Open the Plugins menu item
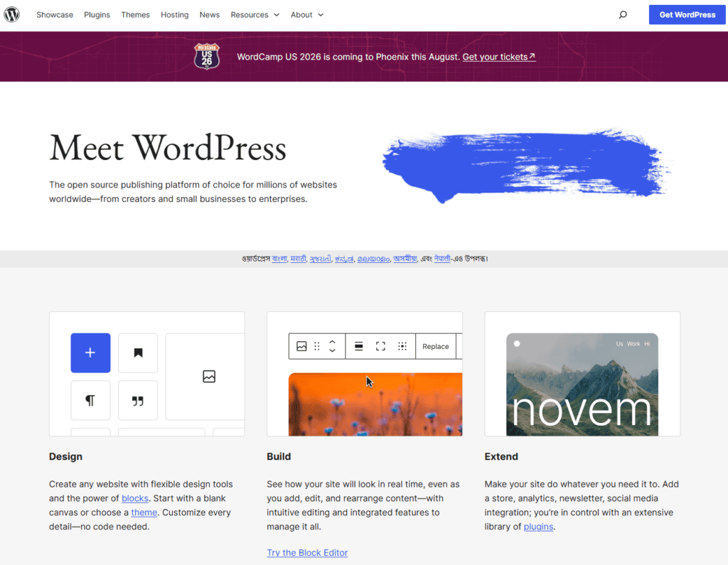Viewport: 728px width, 565px height. coord(97,15)
